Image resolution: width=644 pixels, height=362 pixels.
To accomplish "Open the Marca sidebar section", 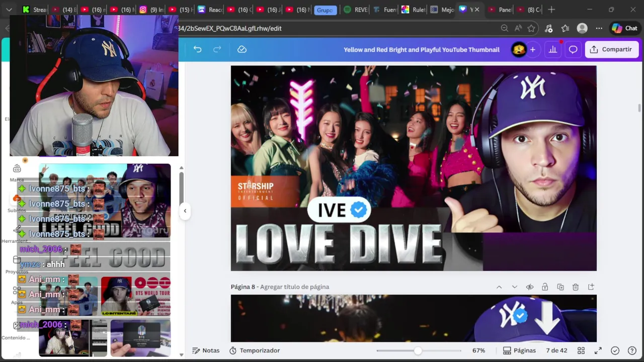I will (17, 173).
